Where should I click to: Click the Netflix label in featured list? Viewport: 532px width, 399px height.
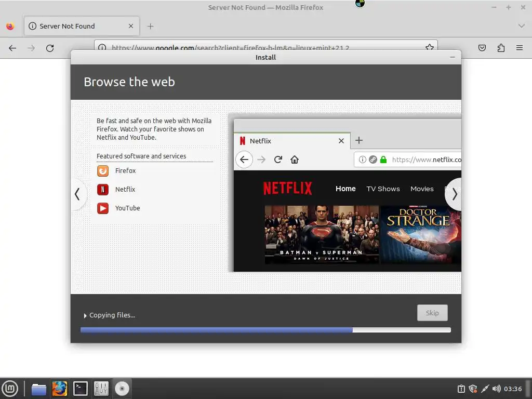pos(125,189)
